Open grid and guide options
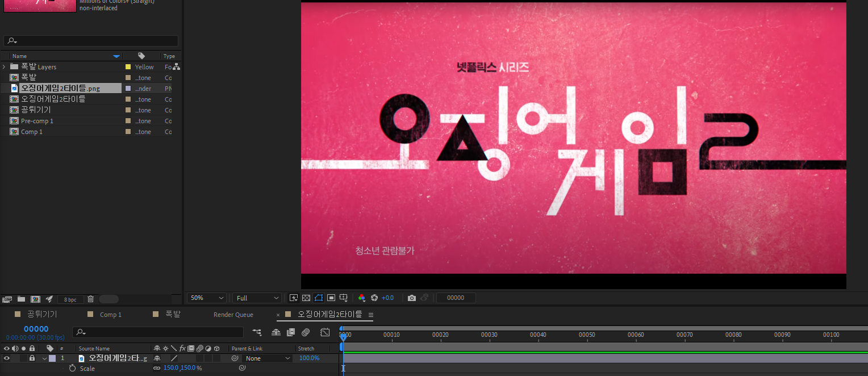This screenshot has width=868, height=376. pos(344,298)
